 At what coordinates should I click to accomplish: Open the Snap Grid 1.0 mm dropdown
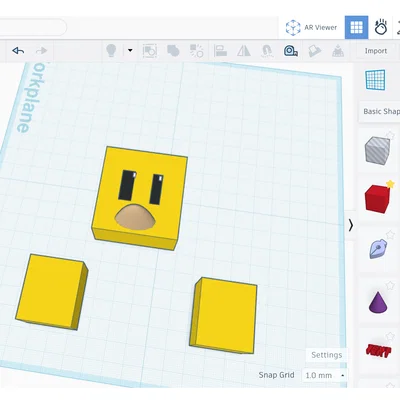pyautogui.click(x=324, y=375)
